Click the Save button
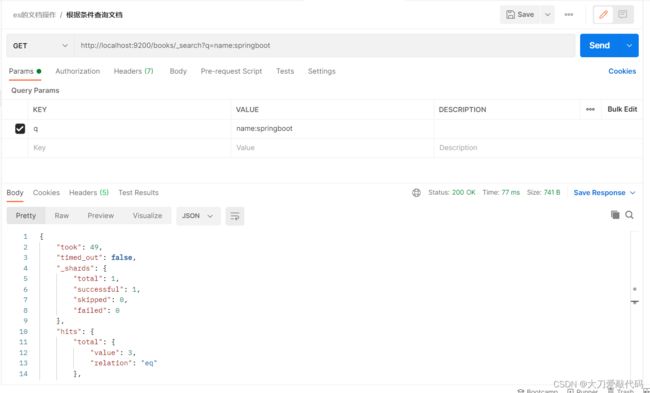The width and height of the screenshot is (650, 393). (520, 15)
